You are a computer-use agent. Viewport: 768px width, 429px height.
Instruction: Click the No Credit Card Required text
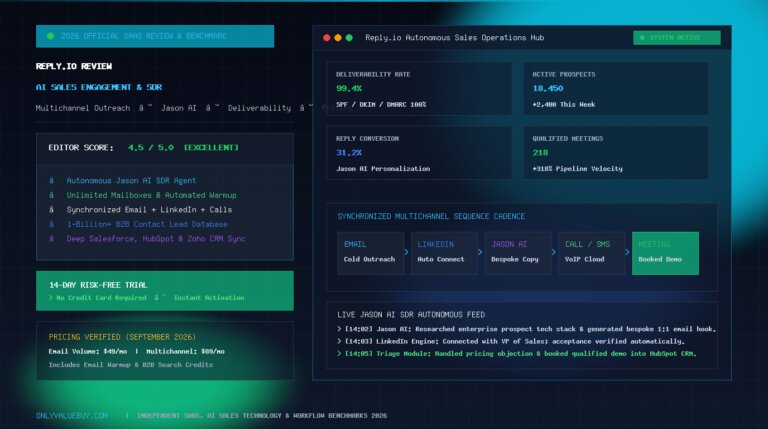[x=101, y=298]
